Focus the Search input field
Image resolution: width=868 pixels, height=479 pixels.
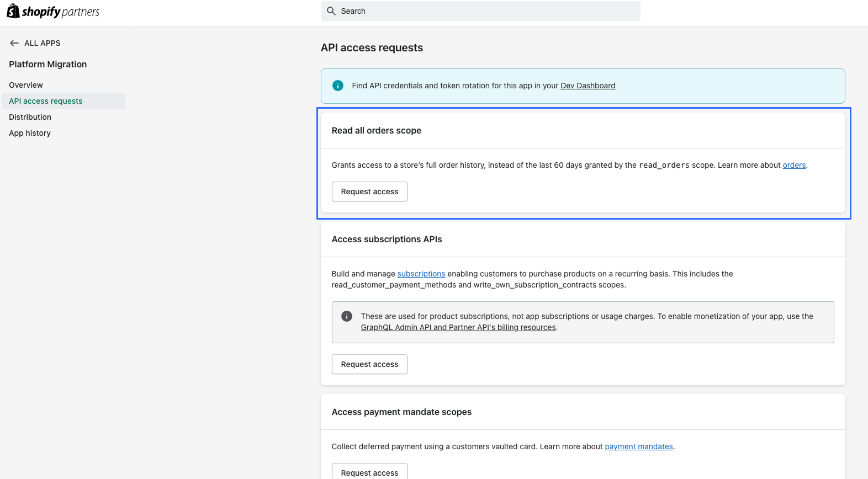480,11
